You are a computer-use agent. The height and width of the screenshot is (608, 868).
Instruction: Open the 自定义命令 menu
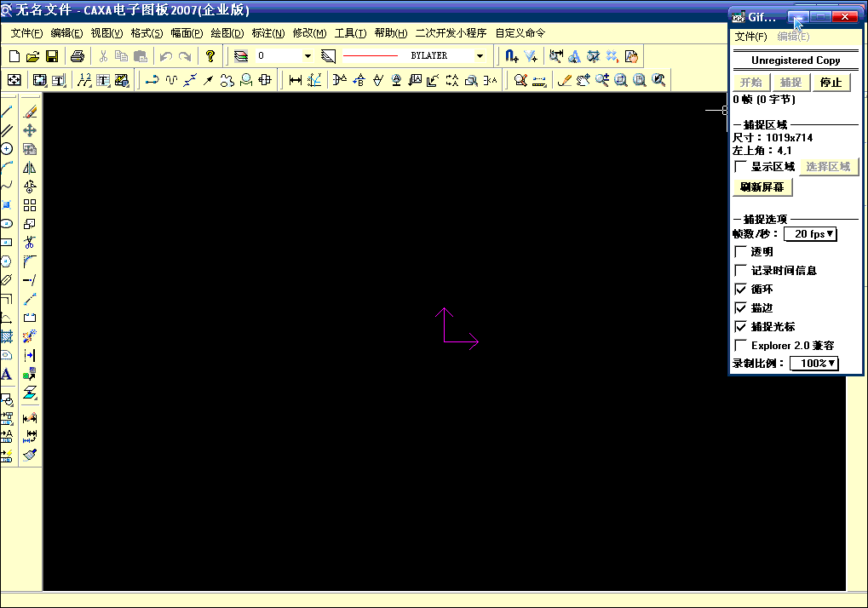pyautogui.click(x=520, y=33)
